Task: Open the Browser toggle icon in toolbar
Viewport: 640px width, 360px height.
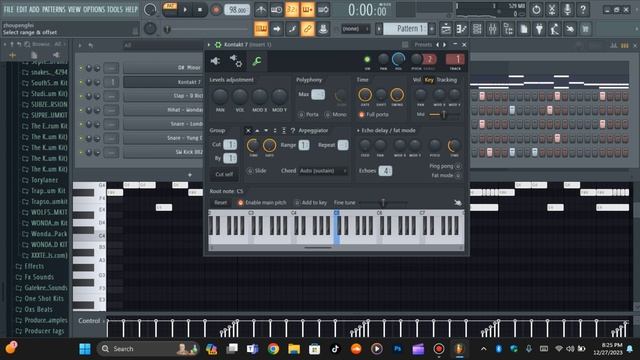Action: pos(508,29)
